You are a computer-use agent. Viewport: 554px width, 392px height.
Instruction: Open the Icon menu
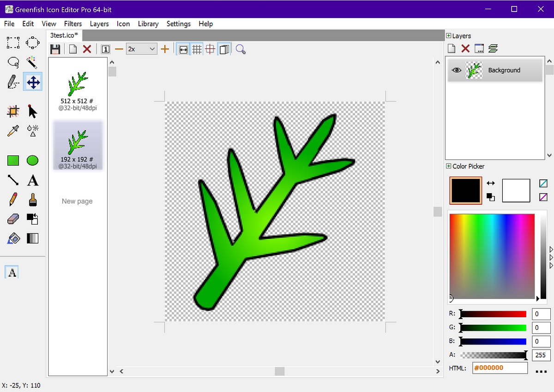coord(123,24)
